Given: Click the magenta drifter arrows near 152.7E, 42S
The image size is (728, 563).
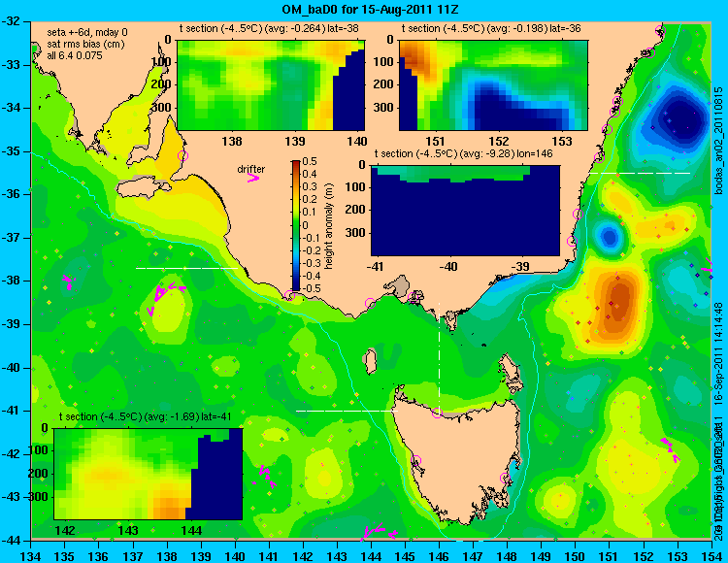Looking at the screenshot, I should (670, 449).
